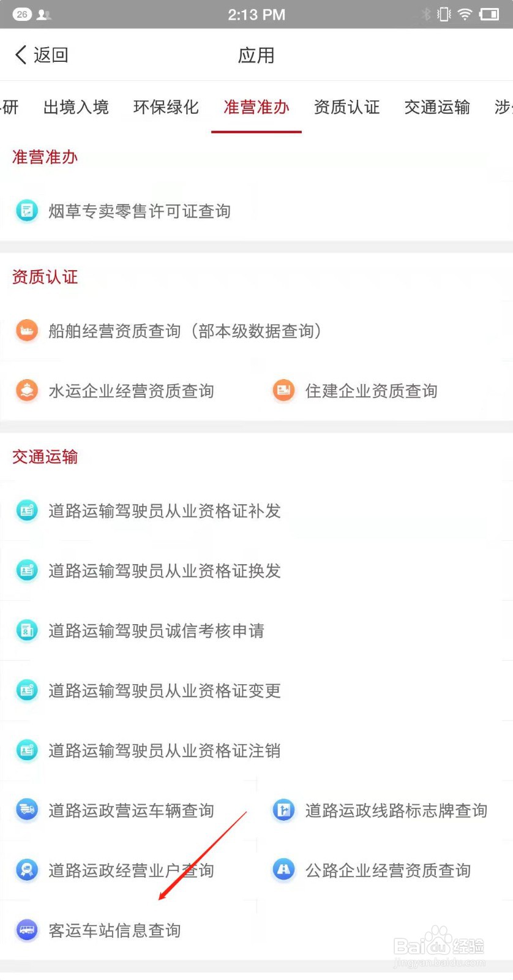Screen dimensions: 513x980
Task: Tap the badge icon for 道路运政经营业户查询
Action: 26,870
